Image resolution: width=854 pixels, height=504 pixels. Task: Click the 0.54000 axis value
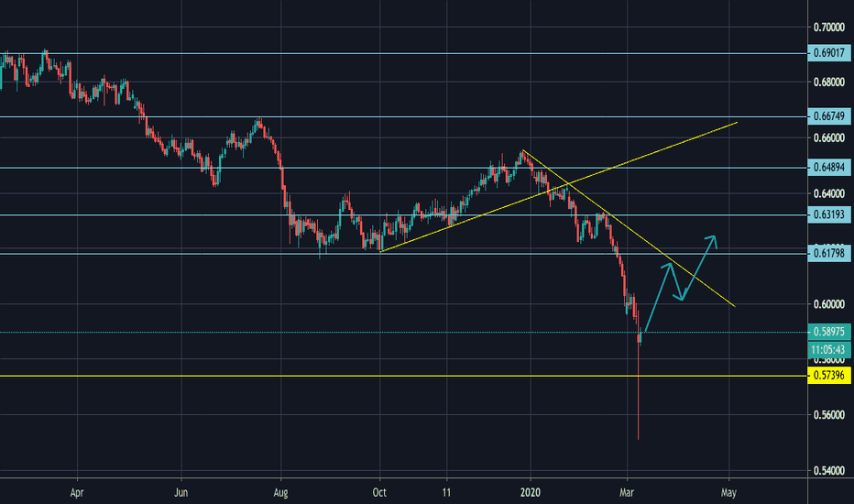tap(829, 471)
